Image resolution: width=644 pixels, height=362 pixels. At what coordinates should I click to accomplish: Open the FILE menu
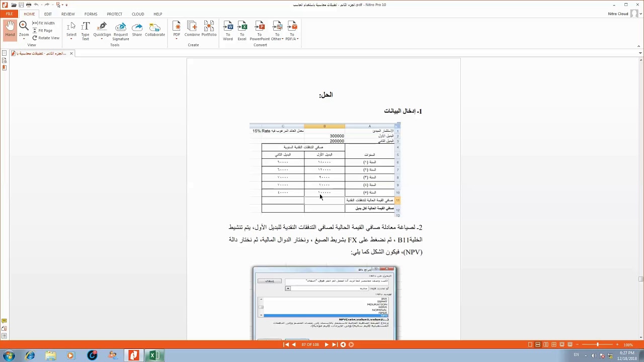[x=9, y=14]
